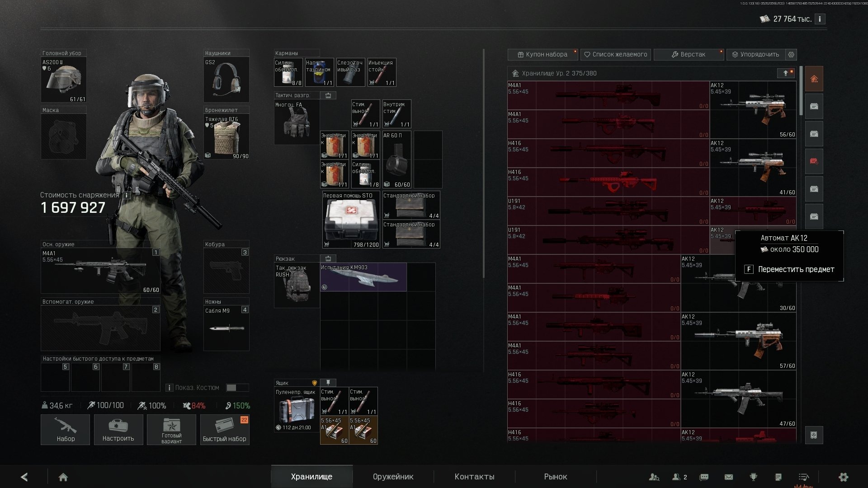The height and width of the screenshot is (488, 868).
Task: Open the Купон набора button
Action: pos(542,54)
